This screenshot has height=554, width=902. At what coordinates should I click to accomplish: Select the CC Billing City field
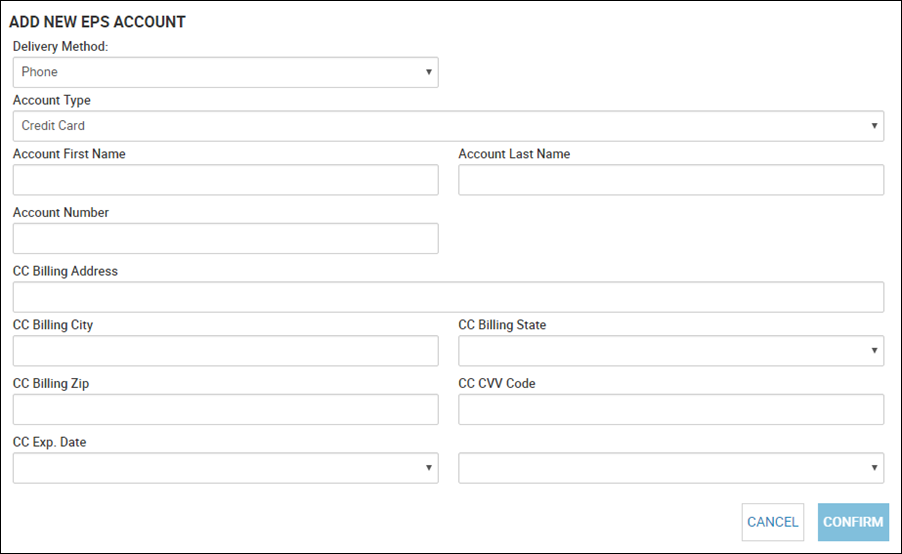(226, 351)
